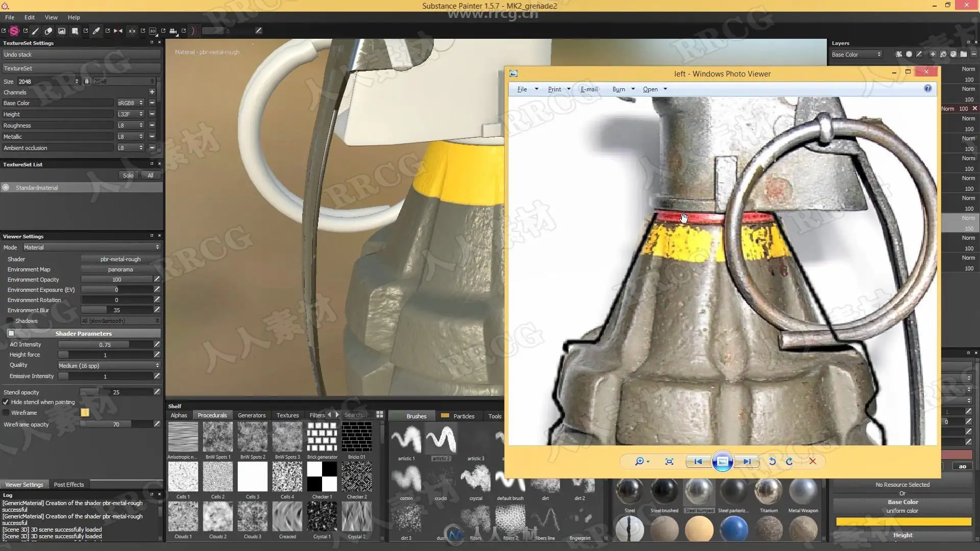
Task: Toggle the Wireframe checkbox
Action: (x=6, y=413)
